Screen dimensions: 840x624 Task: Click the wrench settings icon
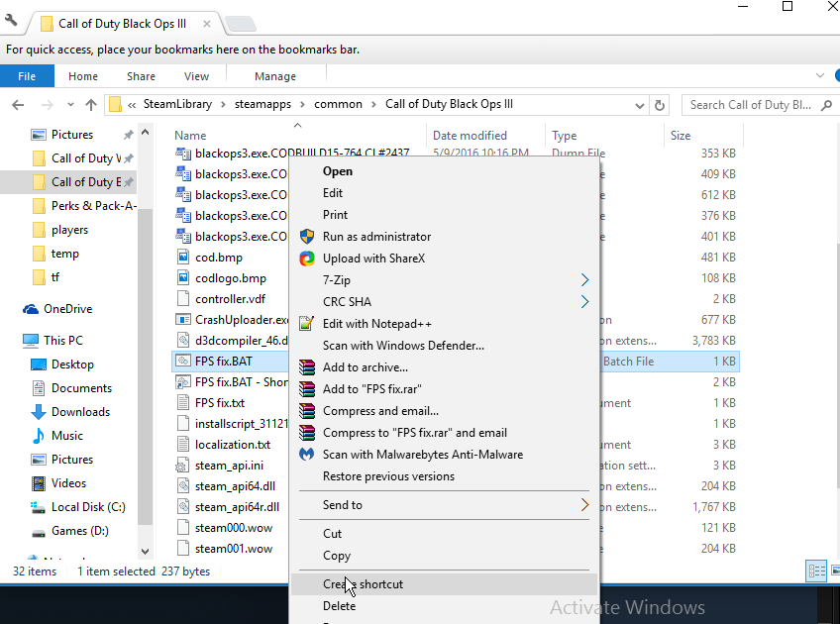pyautogui.click(x=11, y=21)
